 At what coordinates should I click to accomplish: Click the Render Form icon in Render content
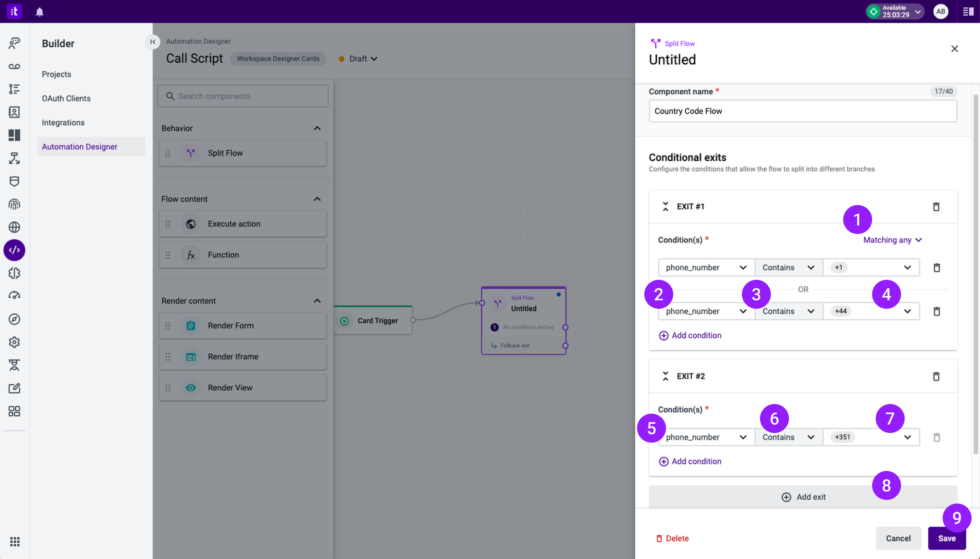(x=191, y=325)
